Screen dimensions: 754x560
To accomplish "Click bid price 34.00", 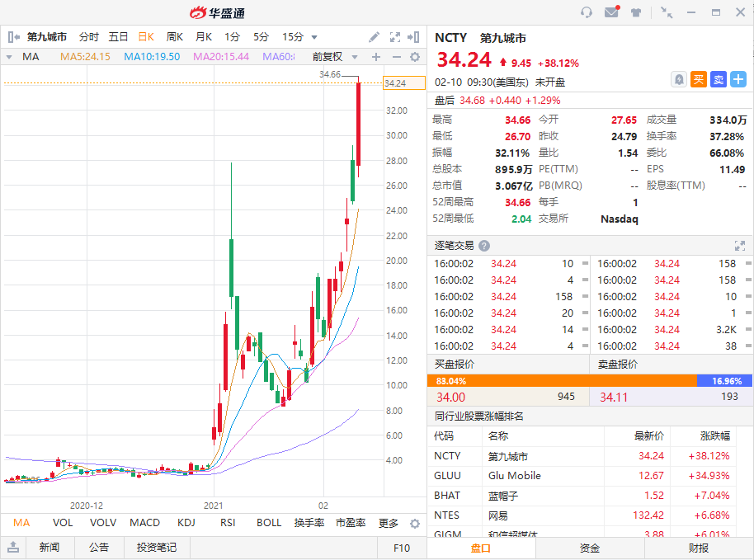I will [450, 398].
